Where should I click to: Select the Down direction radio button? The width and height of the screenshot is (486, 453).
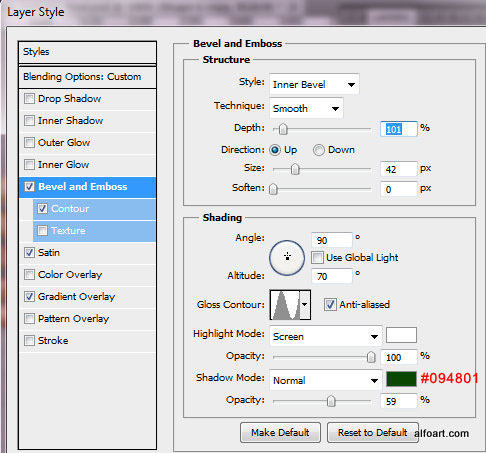[x=319, y=150]
